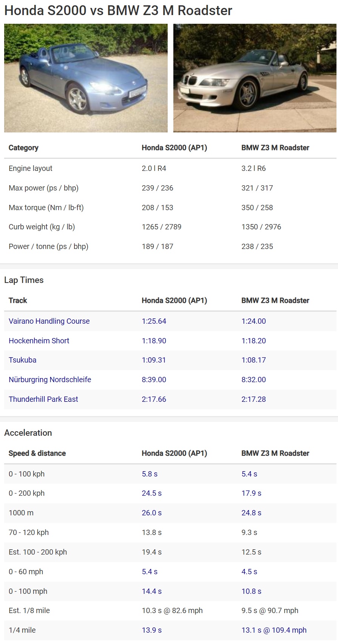This screenshot has width=338, height=644.
Task: Click Honda Tsukuba lap time 1:09.31
Action: point(154,360)
